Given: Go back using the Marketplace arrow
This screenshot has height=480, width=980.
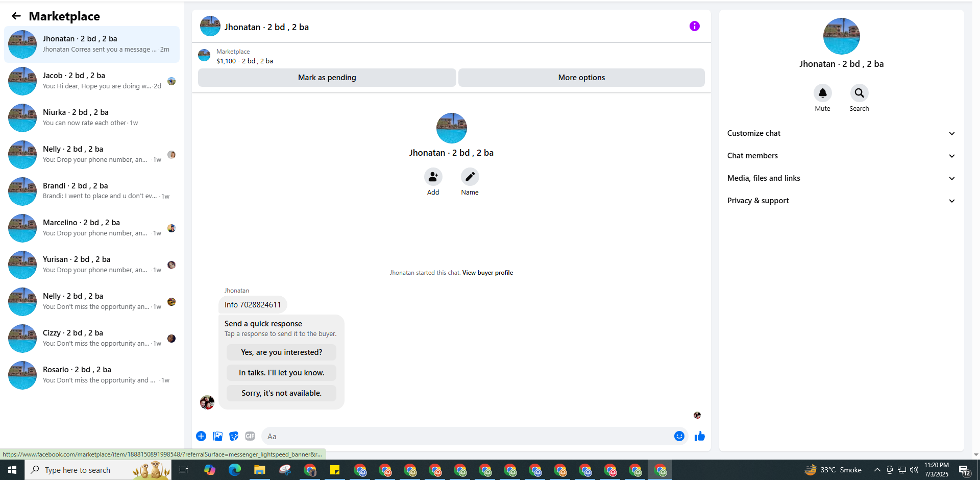Looking at the screenshot, I should click(x=16, y=16).
